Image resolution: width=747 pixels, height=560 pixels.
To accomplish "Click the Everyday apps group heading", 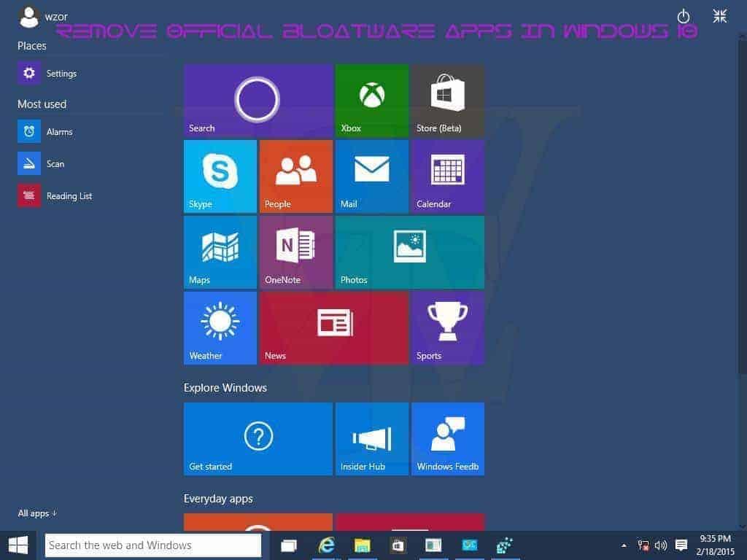I will (218, 499).
